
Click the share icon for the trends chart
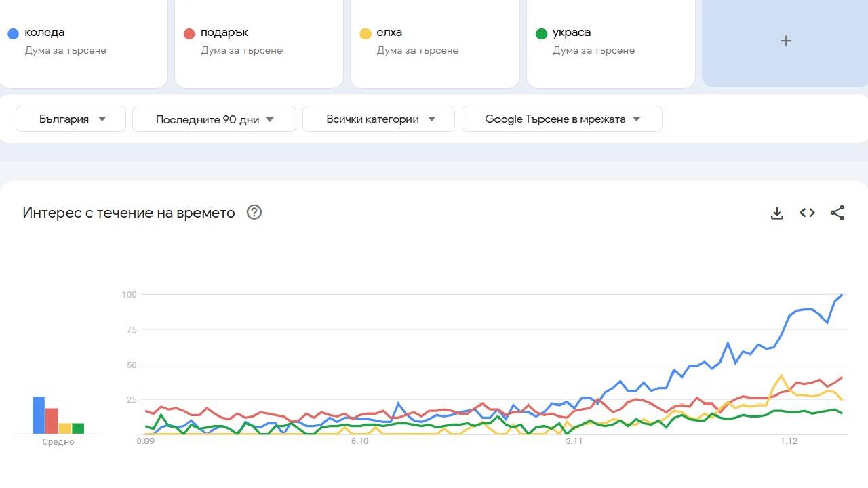tap(837, 213)
